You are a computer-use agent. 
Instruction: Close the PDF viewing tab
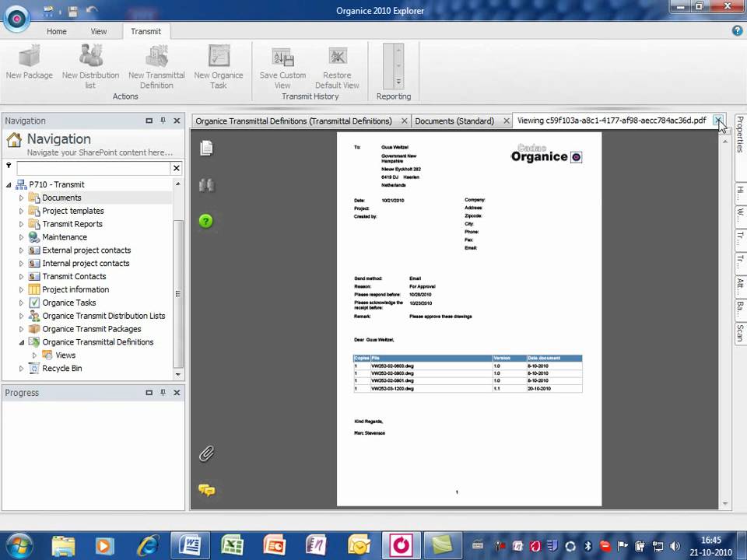pyautogui.click(x=718, y=120)
